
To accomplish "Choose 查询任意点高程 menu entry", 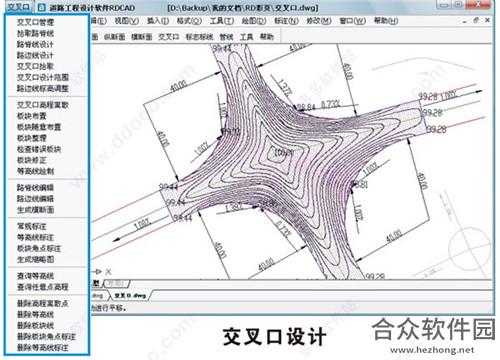I will (x=43, y=287).
